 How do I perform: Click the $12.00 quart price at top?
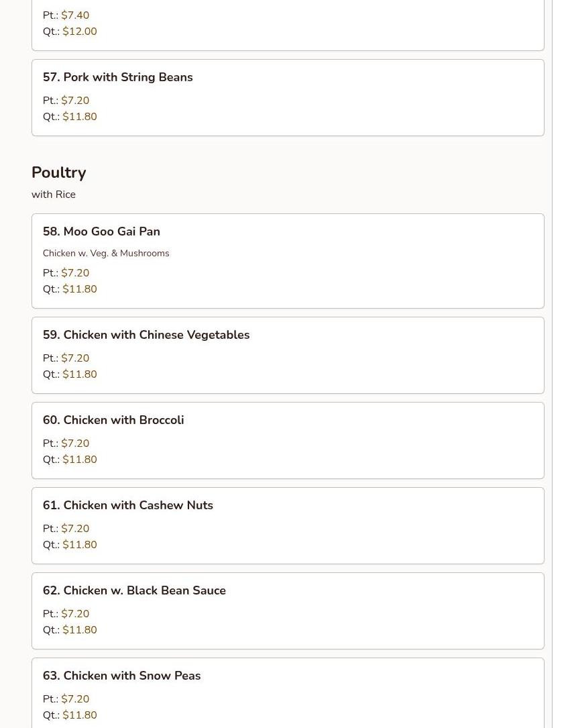pyautogui.click(x=79, y=32)
